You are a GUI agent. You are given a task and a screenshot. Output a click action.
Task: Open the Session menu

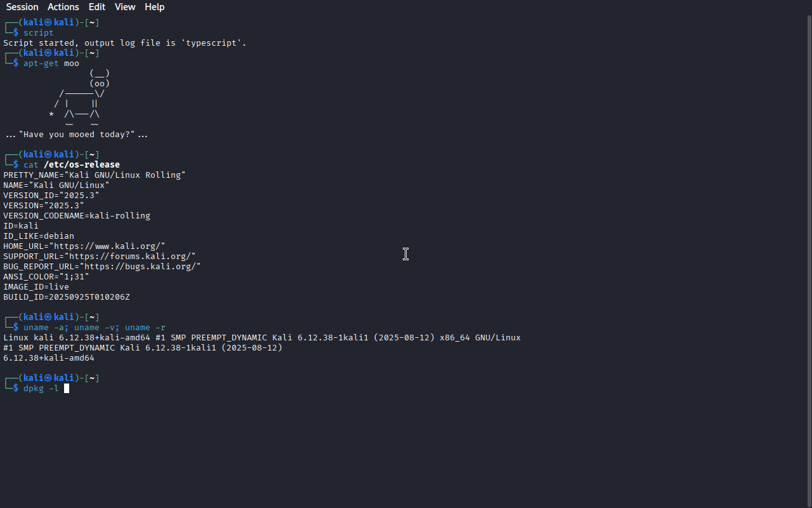pos(22,7)
